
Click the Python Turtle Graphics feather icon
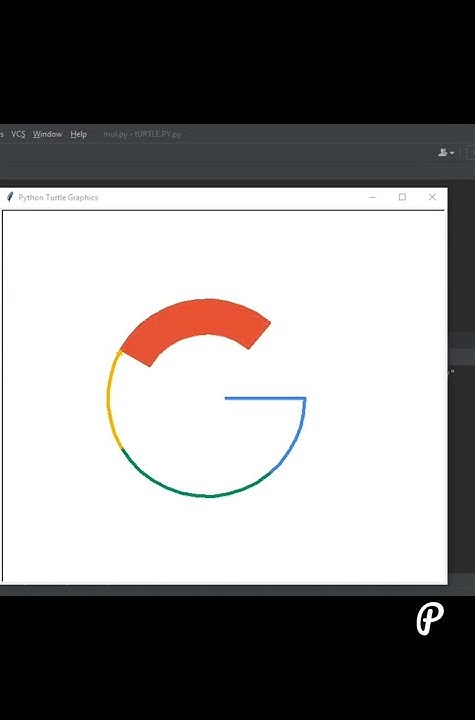(x=10, y=197)
